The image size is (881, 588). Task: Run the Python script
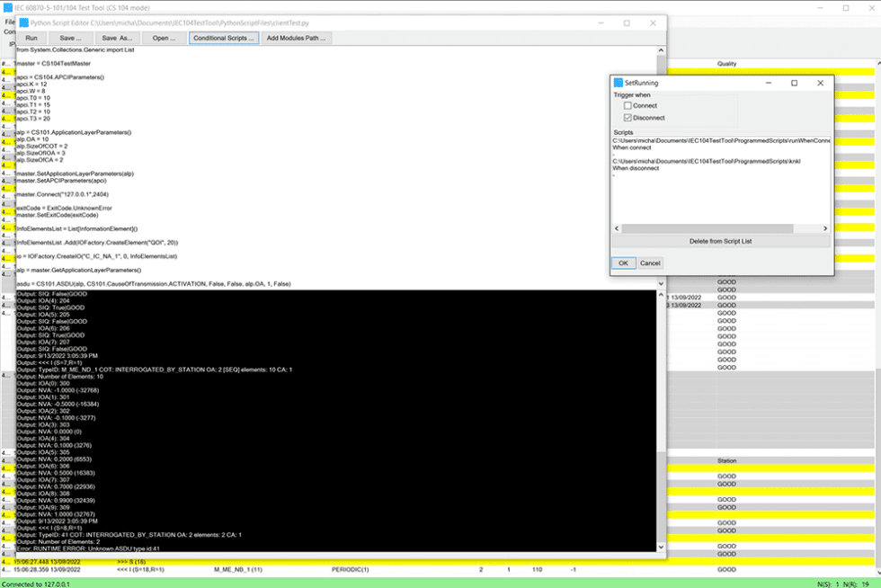31,38
